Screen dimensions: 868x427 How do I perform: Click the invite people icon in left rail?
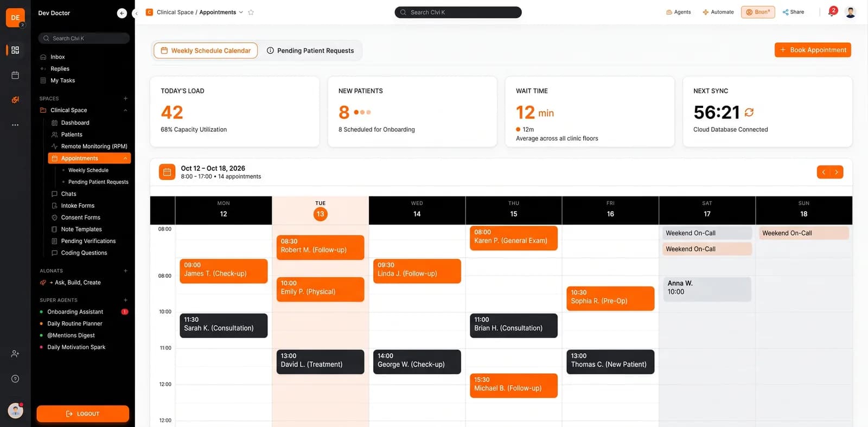[x=15, y=354]
